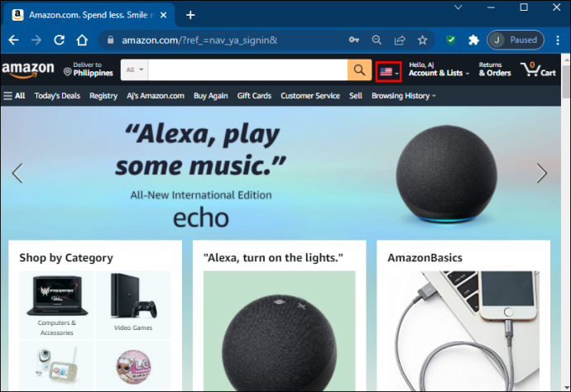This screenshot has height=392, width=571.
Task: Share this page from address bar
Action: pos(400,40)
